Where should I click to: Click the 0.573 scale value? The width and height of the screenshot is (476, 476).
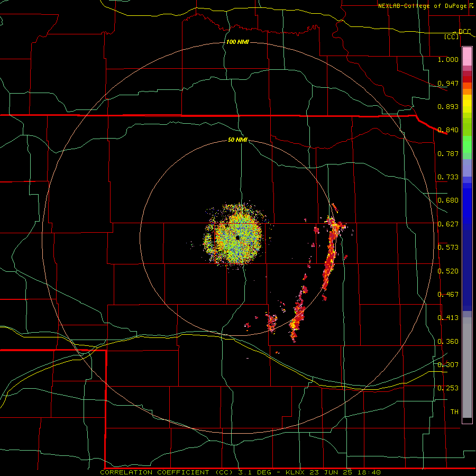(448, 248)
